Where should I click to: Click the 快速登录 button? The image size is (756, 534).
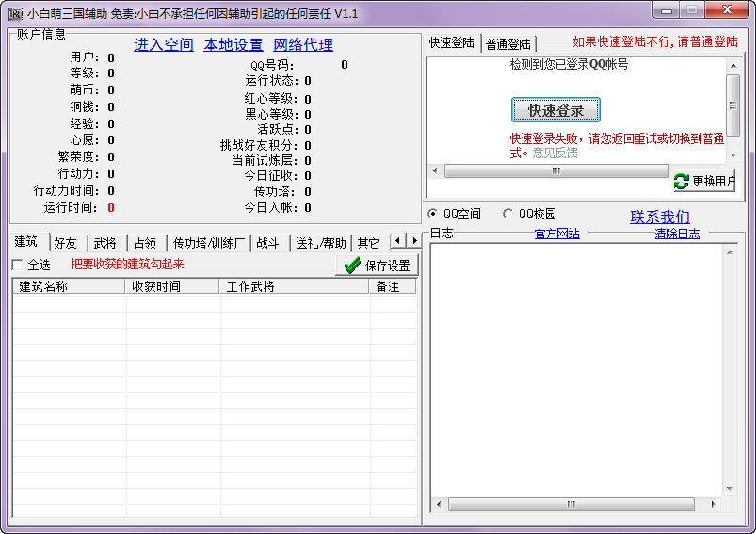click(555, 110)
